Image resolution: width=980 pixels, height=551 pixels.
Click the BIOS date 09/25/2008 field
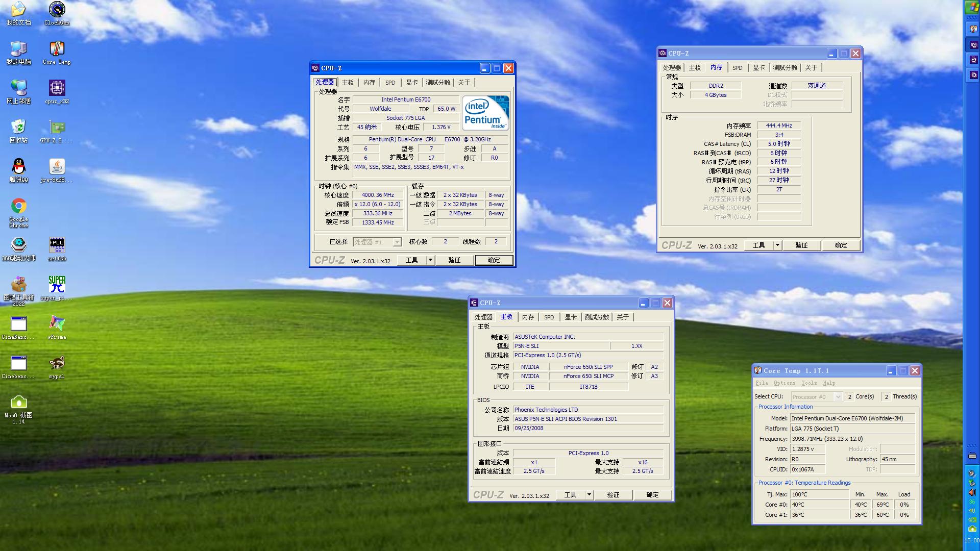click(588, 428)
